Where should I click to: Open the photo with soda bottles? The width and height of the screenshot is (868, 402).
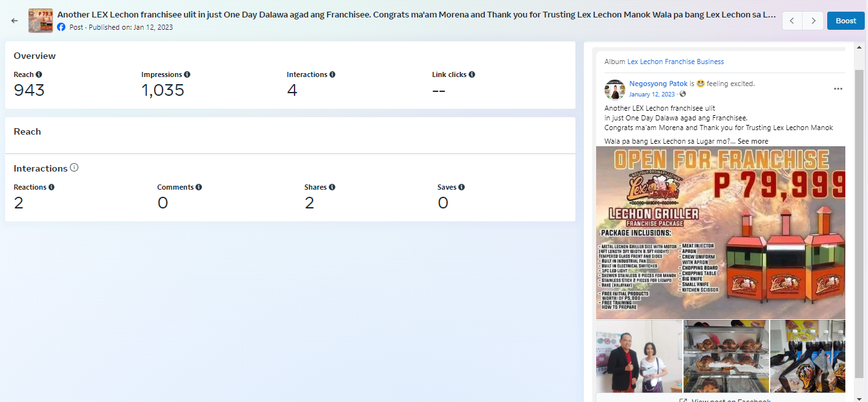click(x=808, y=356)
